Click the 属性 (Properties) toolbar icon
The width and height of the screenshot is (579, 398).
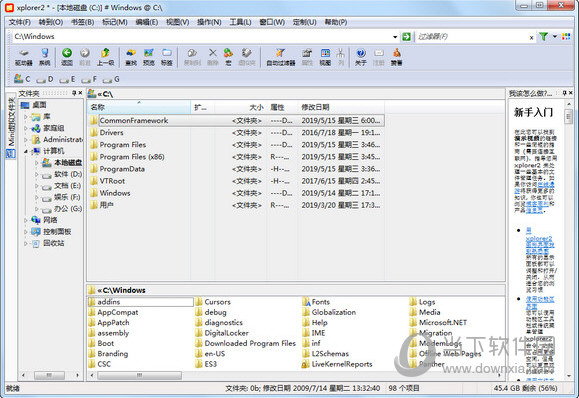click(x=307, y=57)
